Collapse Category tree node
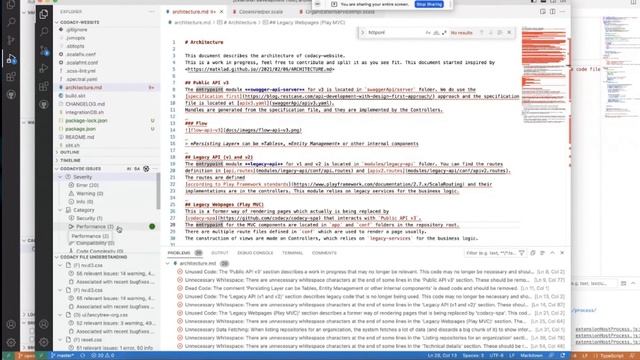This screenshot has height=360, width=640. [x=60, y=210]
